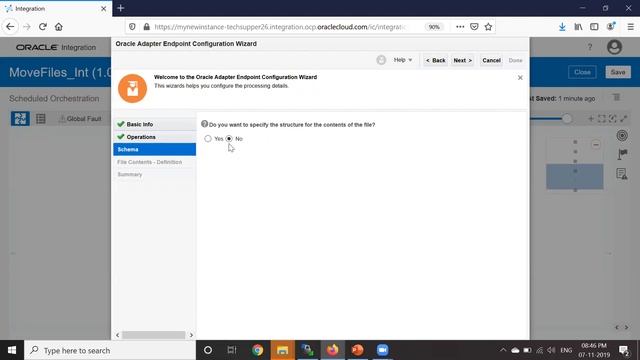
Task: Click the Close integration button
Action: pos(582,72)
